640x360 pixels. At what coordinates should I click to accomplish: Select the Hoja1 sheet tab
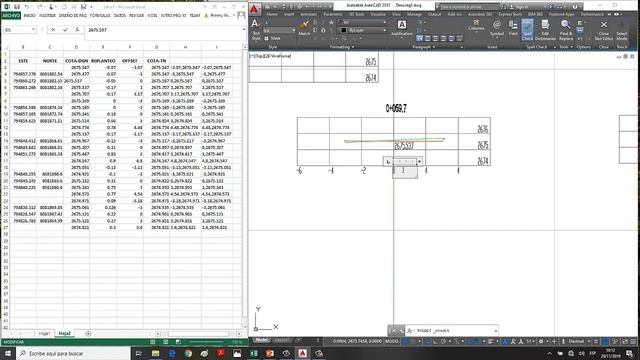click(44, 333)
